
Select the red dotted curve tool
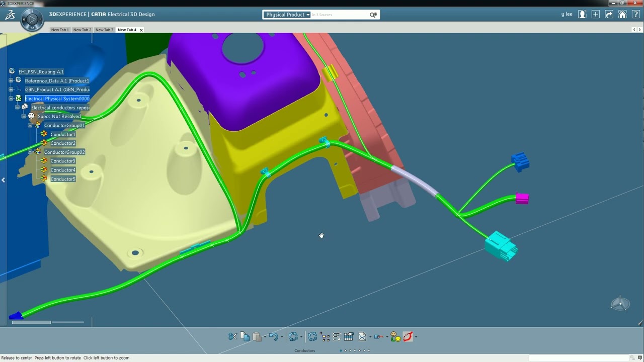click(x=408, y=336)
